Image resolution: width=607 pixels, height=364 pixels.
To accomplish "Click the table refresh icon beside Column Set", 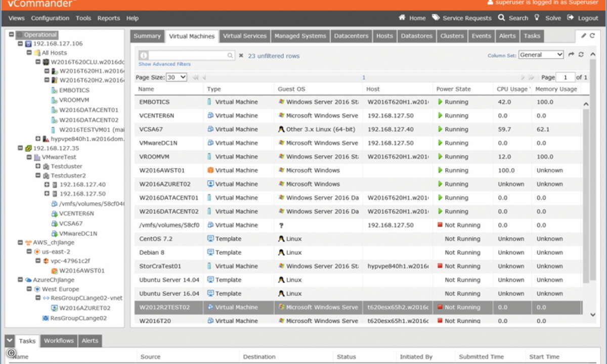I will 581,55.
